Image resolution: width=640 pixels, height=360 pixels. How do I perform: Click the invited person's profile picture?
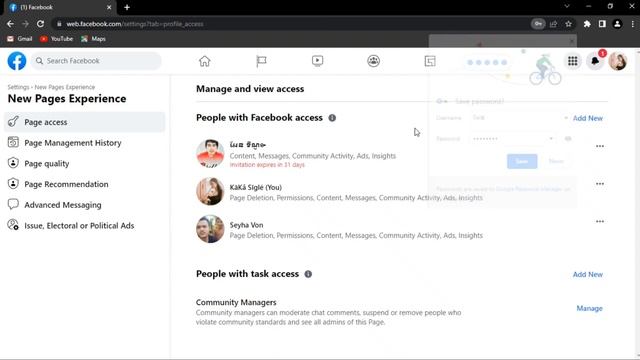point(210,153)
